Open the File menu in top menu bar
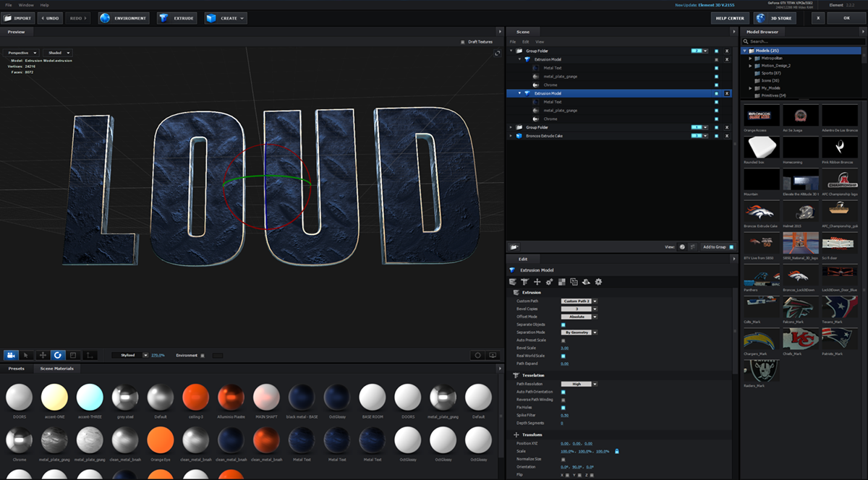The image size is (868, 480). [9, 5]
